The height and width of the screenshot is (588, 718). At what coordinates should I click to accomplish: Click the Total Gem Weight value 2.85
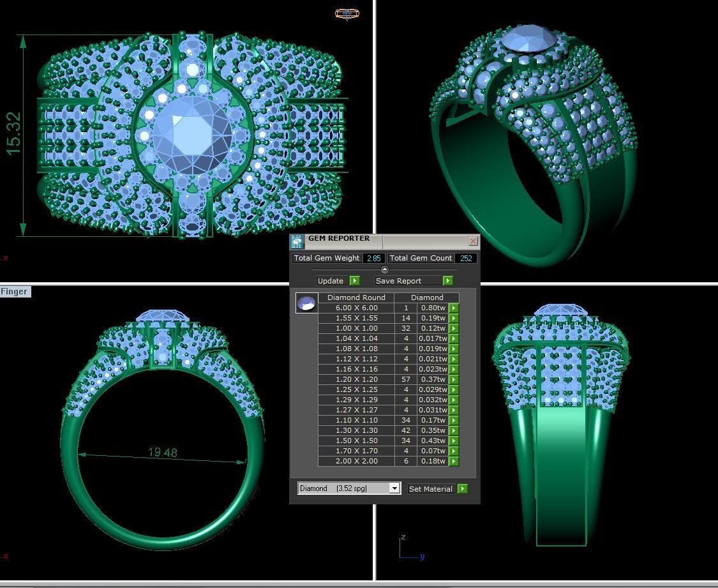pyautogui.click(x=373, y=258)
